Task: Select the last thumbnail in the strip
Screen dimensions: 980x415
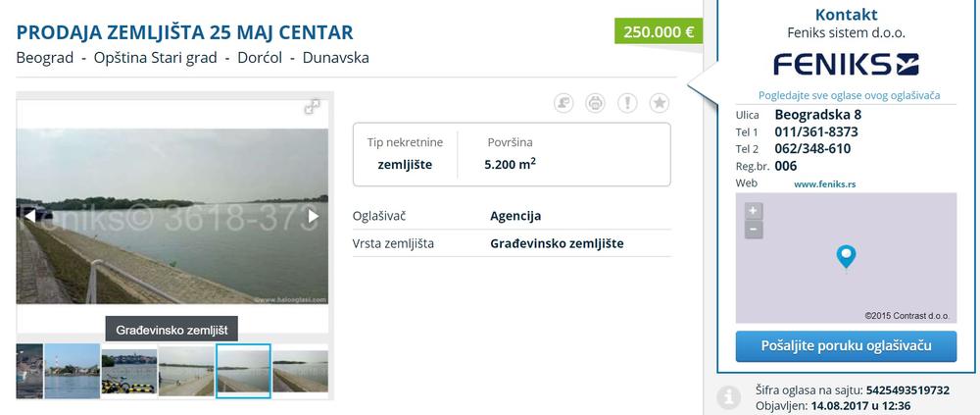Action: 300,371
